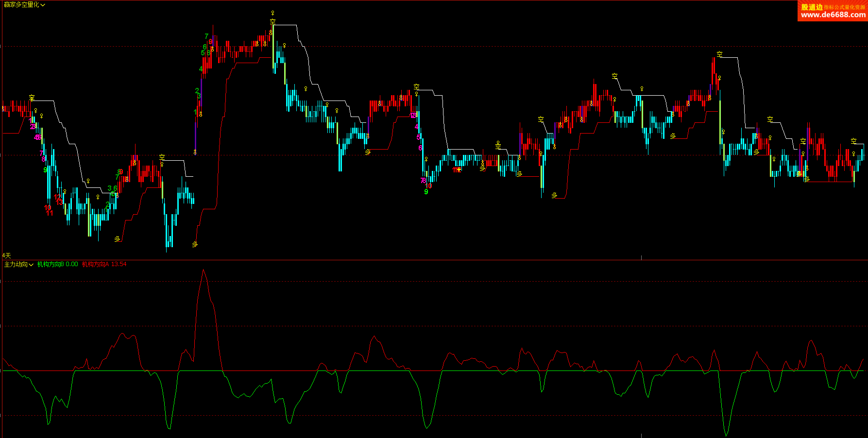This screenshot has width=868, height=438.
Task: Click the 空 signal marker at the chart's highest peak
Action: coord(272,21)
